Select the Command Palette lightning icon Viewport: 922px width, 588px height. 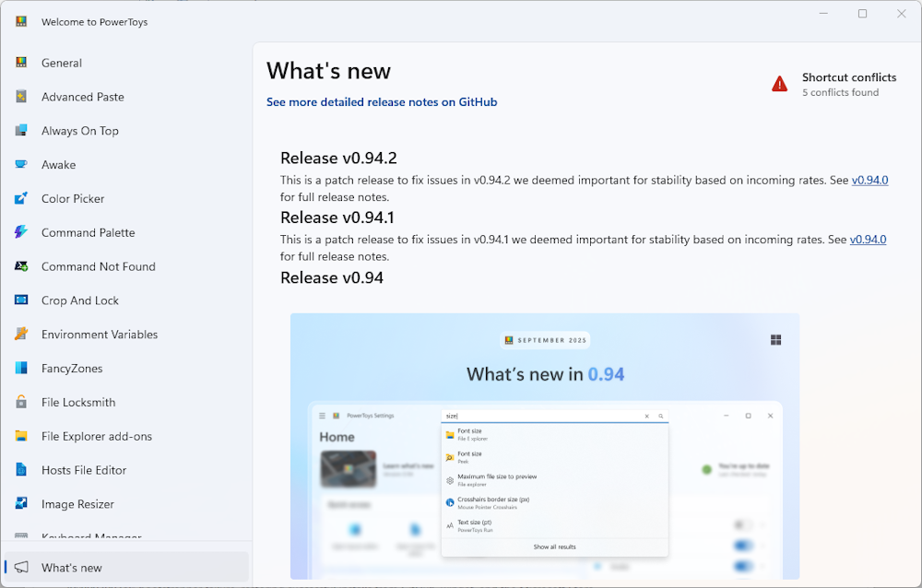21,232
